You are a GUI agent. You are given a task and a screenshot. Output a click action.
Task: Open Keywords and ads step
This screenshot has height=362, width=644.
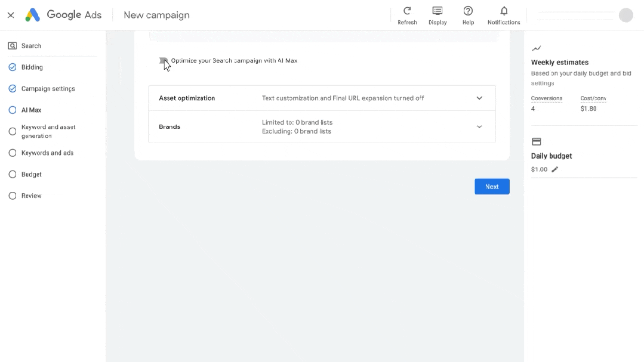pos(47,153)
